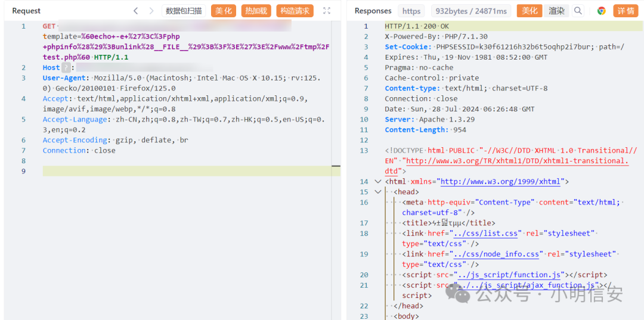Click the 932bytes / 24871ms size tag
Viewport: 644px width, 320px height.
[x=470, y=11]
